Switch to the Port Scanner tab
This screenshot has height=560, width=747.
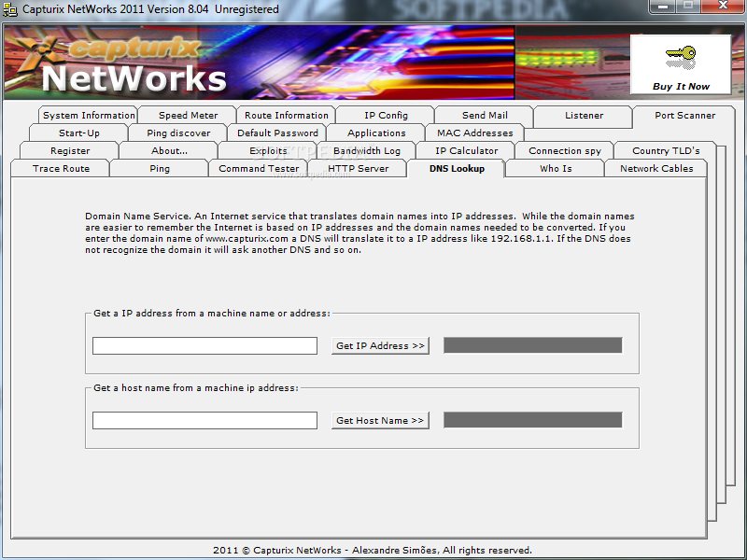[684, 115]
